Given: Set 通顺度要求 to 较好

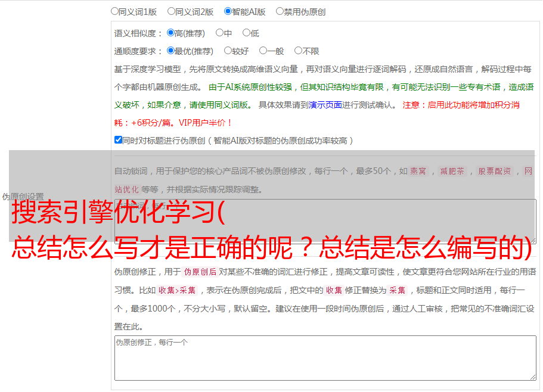Looking at the screenshot, I should pyautogui.click(x=228, y=51).
